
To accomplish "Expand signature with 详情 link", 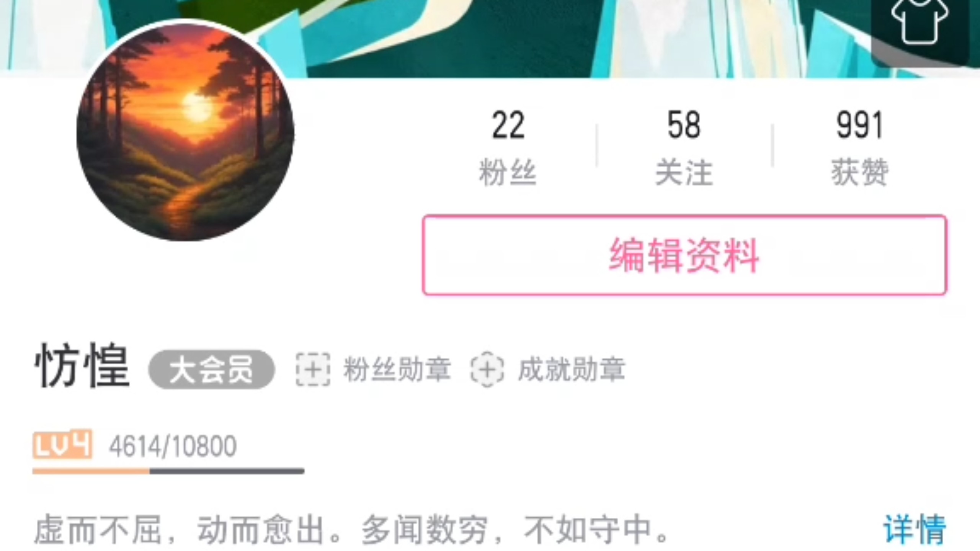I will click(915, 530).
